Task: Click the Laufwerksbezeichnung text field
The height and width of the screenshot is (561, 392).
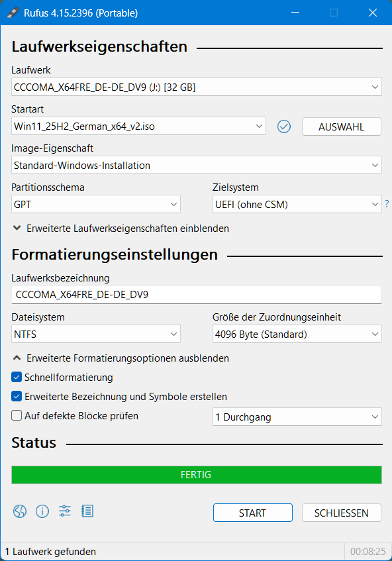Action: click(197, 295)
